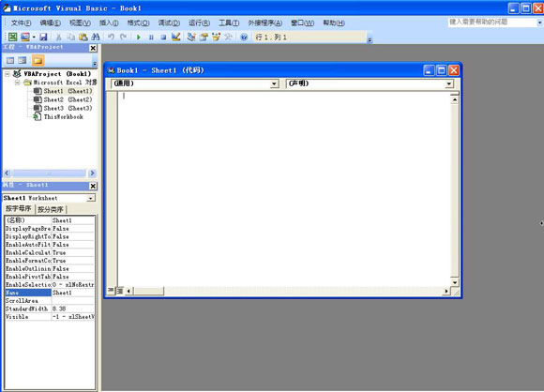The height and width of the screenshot is (392, 544).
Task: Open the 外接程序(A) menu
Action: 265,23
